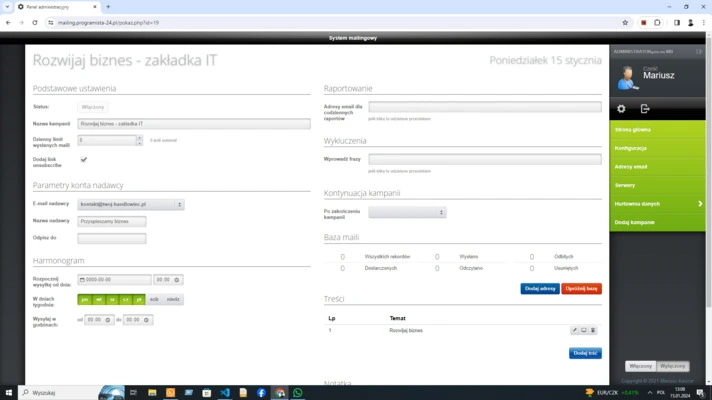Open Serwery menu item
The image size is (712, 400).
point(658,185)
